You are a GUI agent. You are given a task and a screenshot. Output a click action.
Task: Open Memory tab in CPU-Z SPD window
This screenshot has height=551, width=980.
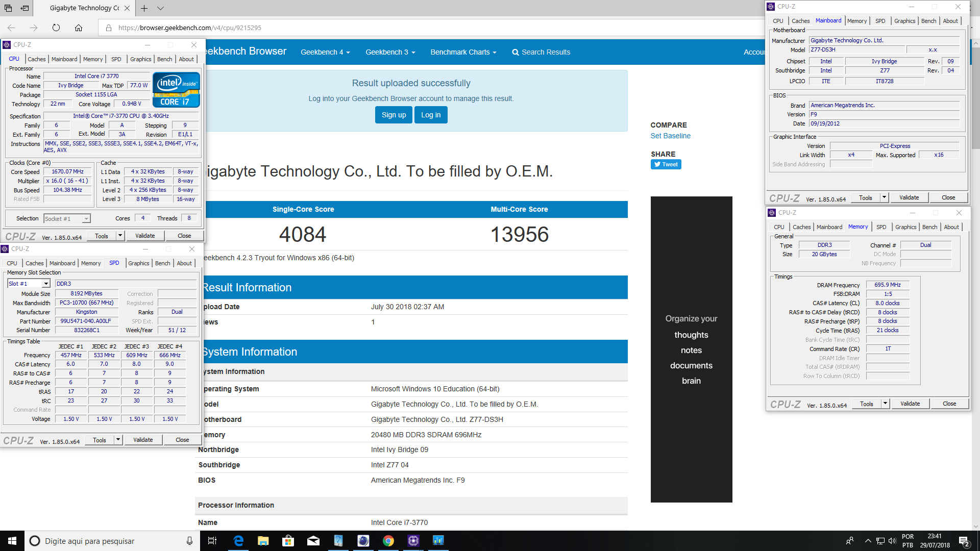point(91,263)
